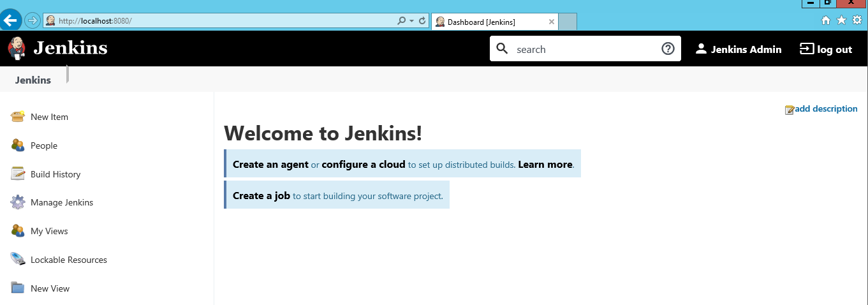Click the site favicon in the address bar
Image resolution: width=868 pixels, height=305 pixels.
tap(50, 21)
